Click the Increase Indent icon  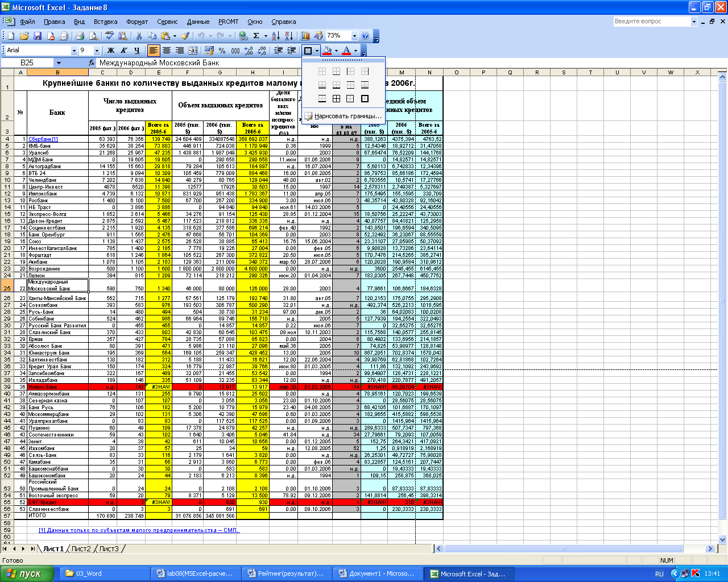pyautogui.click(x=291, y=51)
